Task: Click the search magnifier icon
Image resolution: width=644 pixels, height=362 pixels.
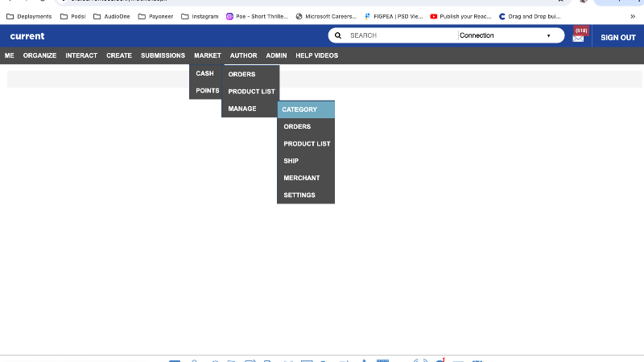Action: 338,35
